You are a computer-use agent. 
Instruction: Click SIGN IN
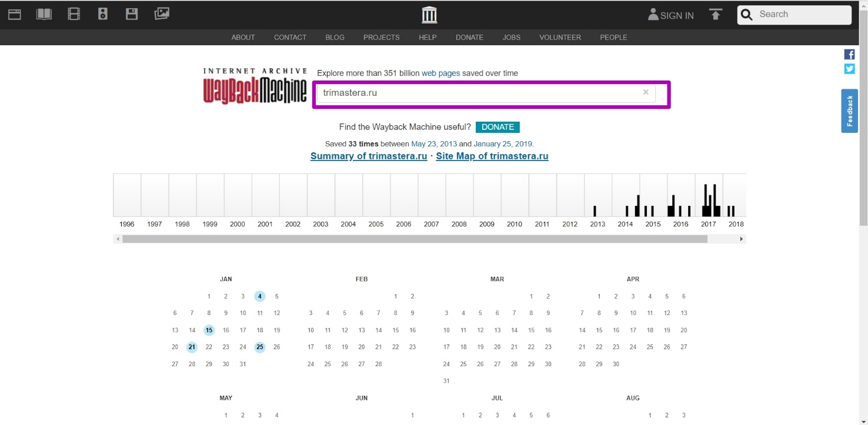[671, 15]
